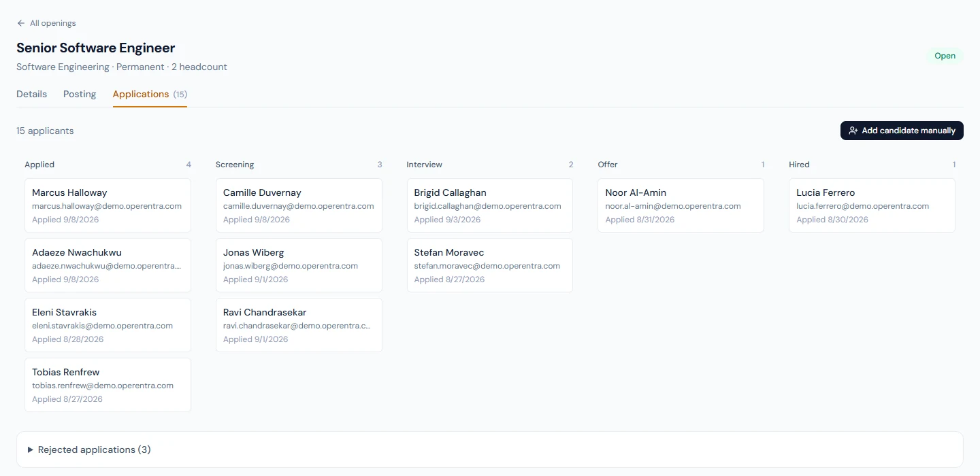
Task: Click Ravi Chandrasekar's name
Action: (265, 312)
